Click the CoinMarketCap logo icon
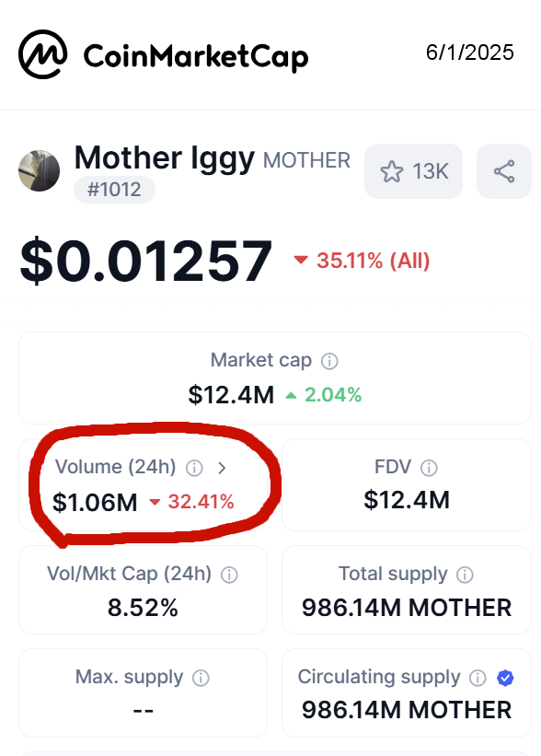The height and width of the screenshot is (756, 541). tap(43, 54)
